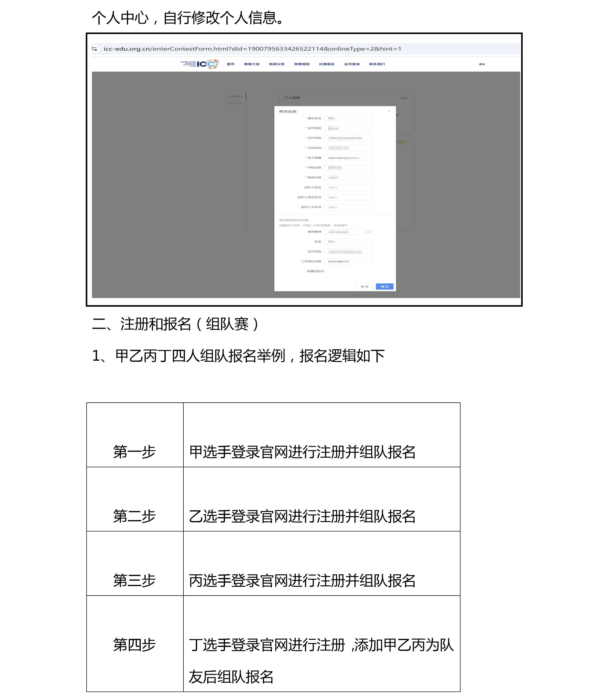The height and width of the screenshot is (700, 608).
Task: Click the 学校名称 input field
Action: [348, 168]
